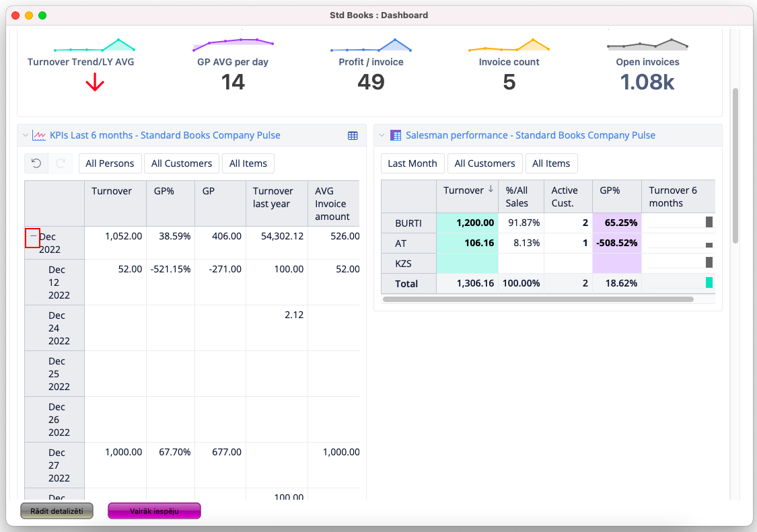757x532 pixels.
Task: Select the BURTI salesman row header
Action: click(408, 223)
